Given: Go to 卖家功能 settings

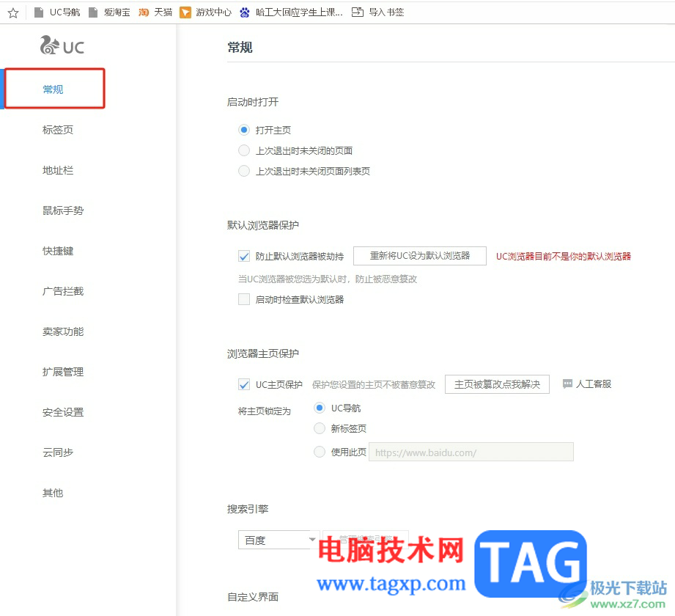Looking at the screenshot, I should click(x=63, y=331).
